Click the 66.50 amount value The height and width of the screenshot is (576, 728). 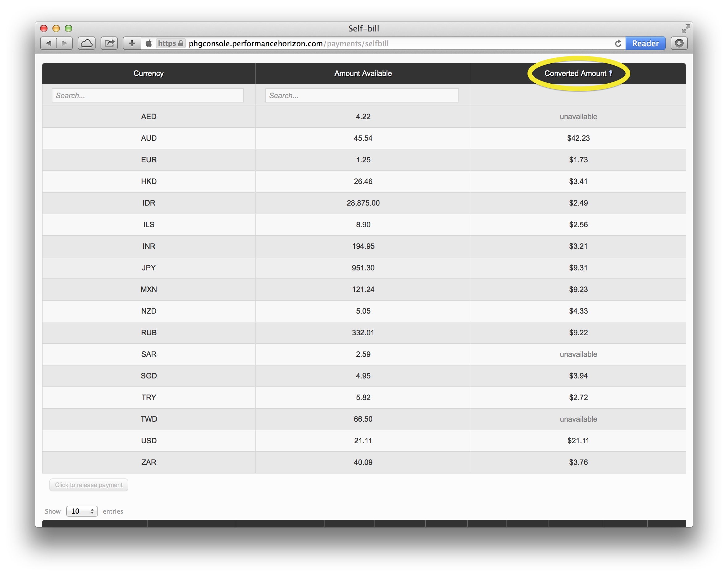coord(363,419)
